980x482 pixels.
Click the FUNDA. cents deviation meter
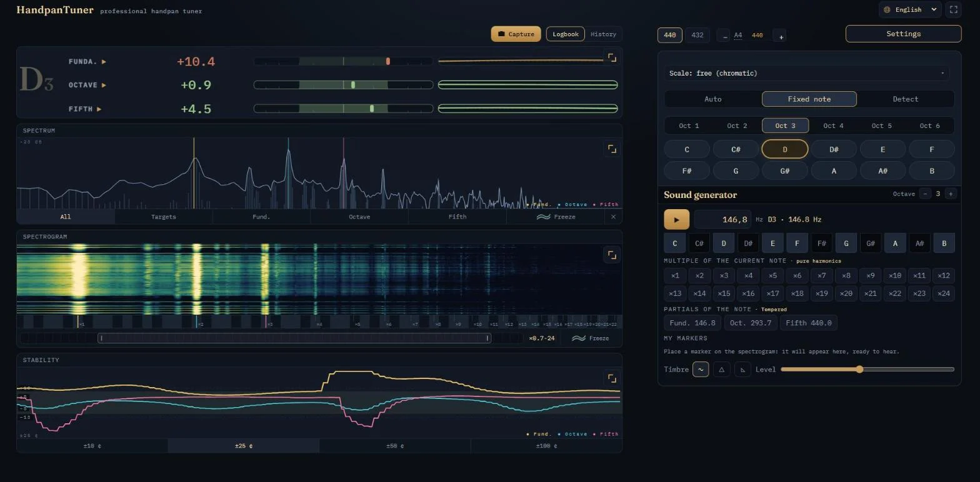point(343,61)
